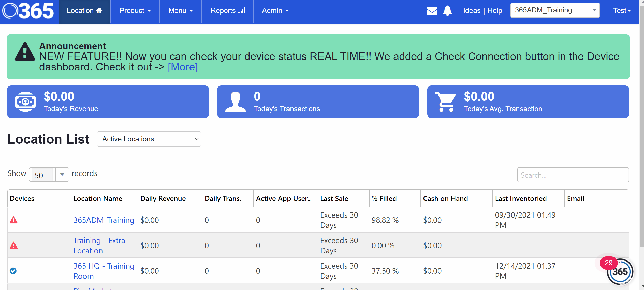
Task: Click device OK check icon for 365 HQ row
Action: [13, 271]
